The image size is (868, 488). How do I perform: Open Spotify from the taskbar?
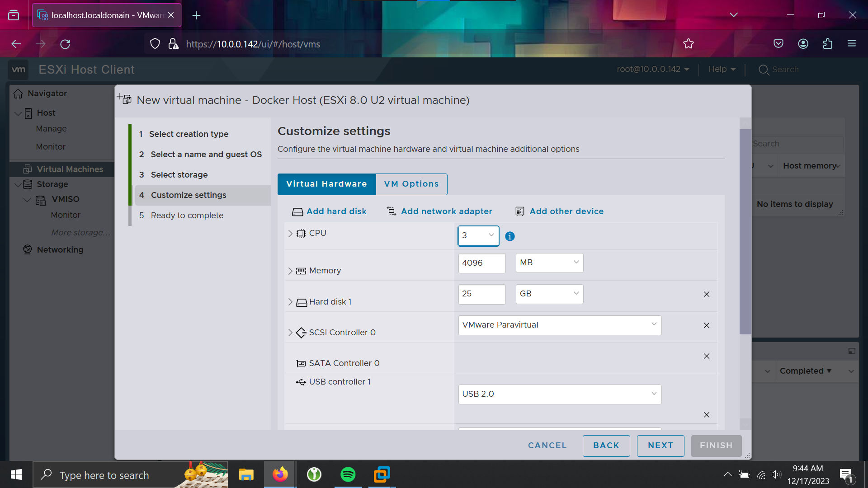pos(349,475)
